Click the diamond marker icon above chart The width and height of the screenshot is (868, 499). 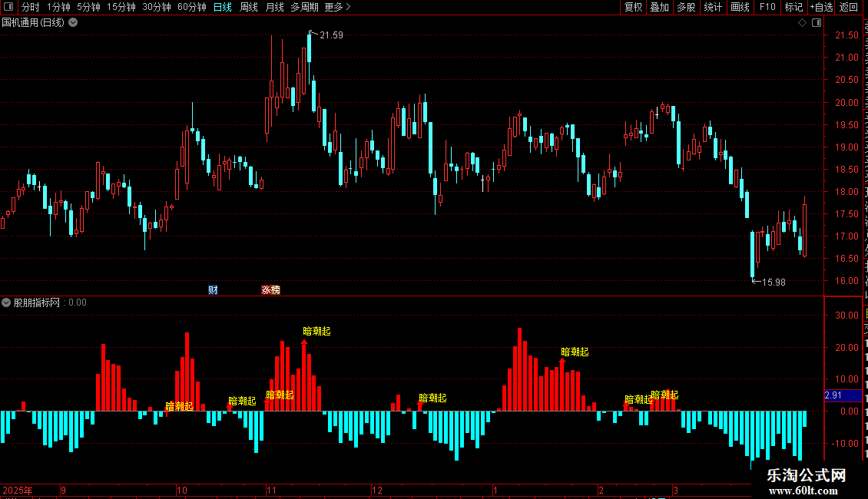pos(802,23)
